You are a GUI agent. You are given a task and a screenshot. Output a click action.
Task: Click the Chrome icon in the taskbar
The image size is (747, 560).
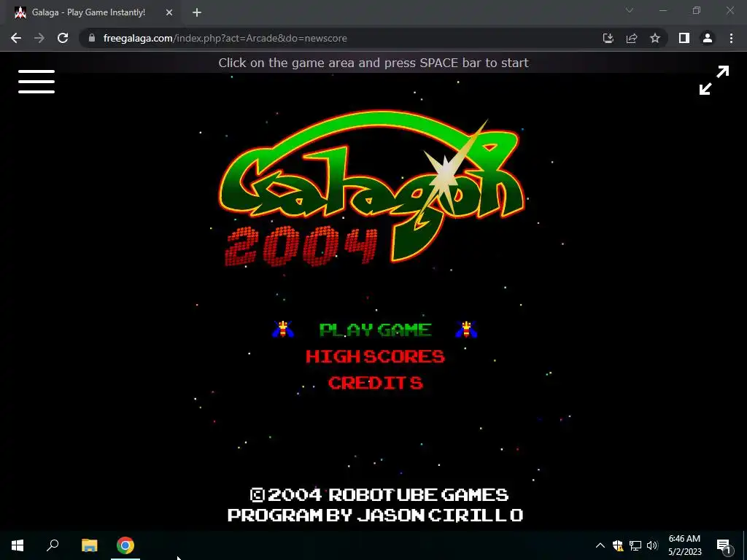[125, 545]
